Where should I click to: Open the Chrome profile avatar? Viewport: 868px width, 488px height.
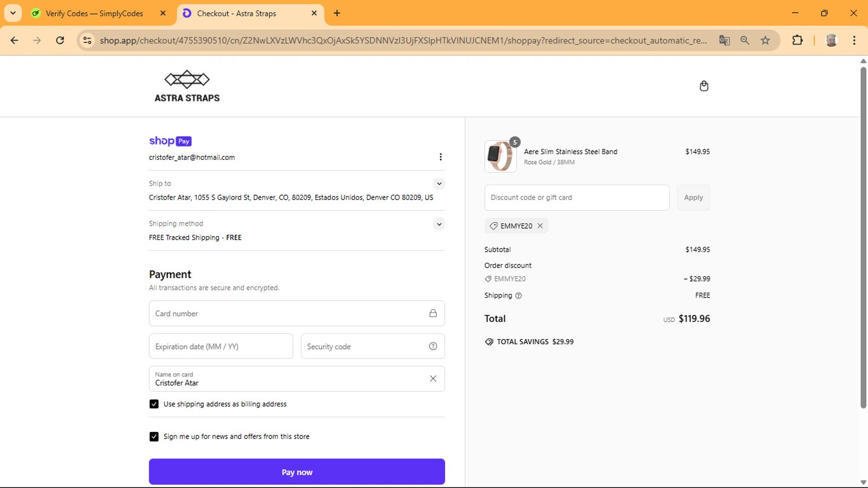pyautogui.click(x=832, y=40)
